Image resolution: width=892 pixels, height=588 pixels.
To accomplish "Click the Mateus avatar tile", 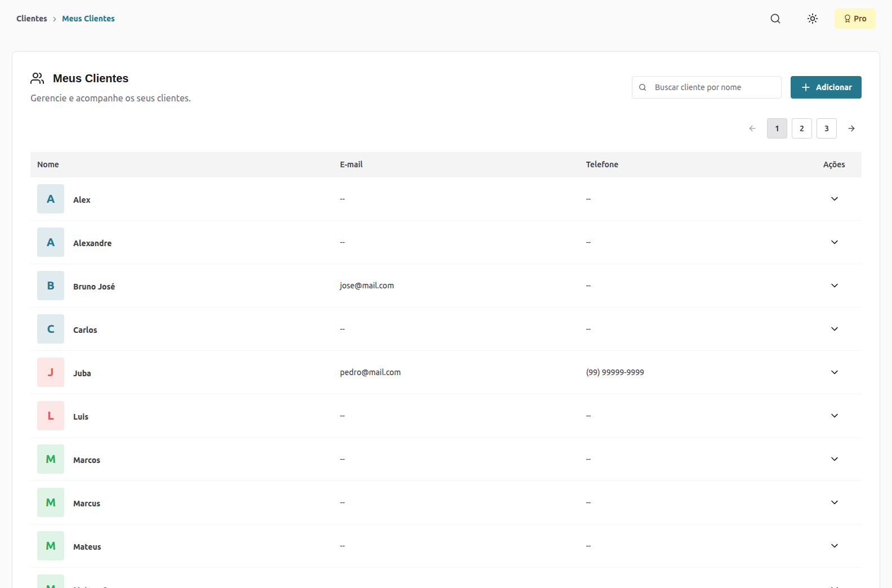I will tap(51, 546).
